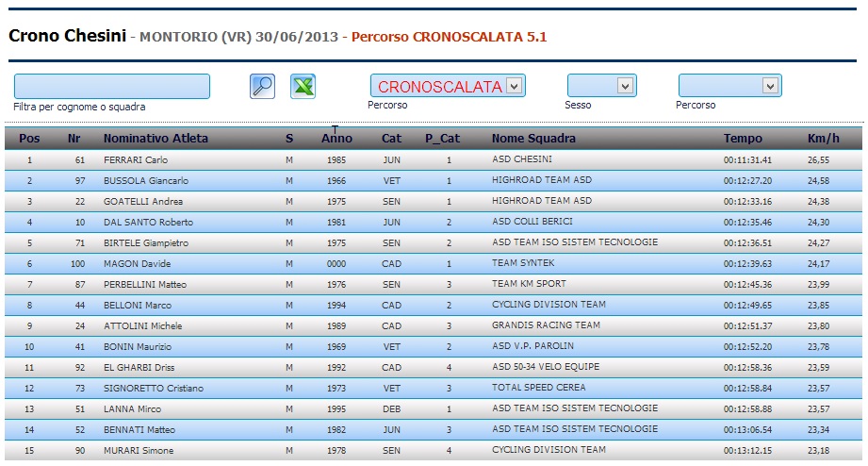Select athlete DAL SANTO Roberto
The image size is (868, 466).
click(148, 223)
